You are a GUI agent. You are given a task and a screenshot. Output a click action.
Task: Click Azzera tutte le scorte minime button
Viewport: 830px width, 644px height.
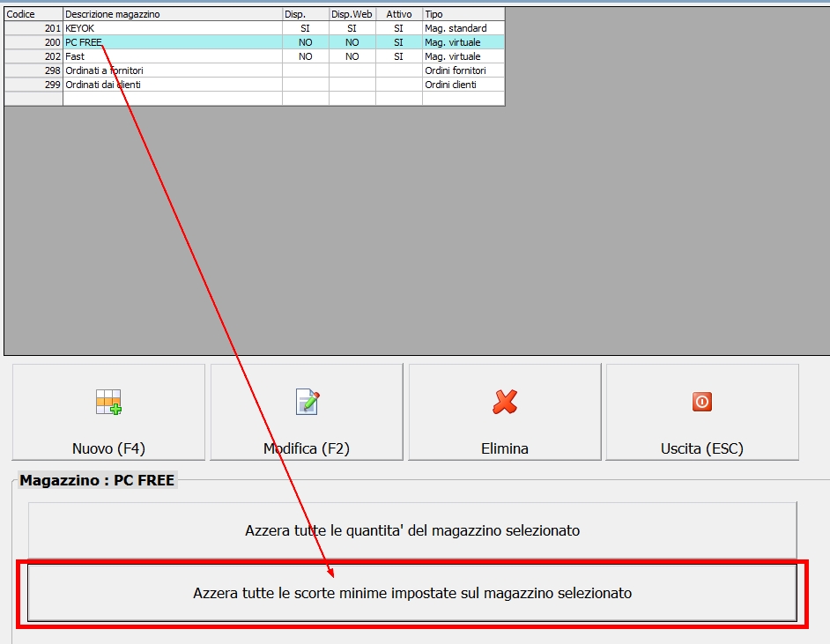412,593
